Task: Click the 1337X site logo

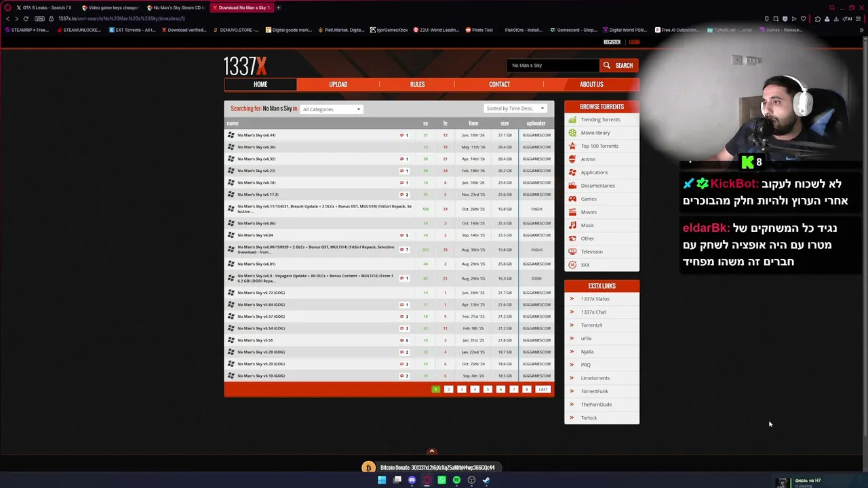Action: 245,66
